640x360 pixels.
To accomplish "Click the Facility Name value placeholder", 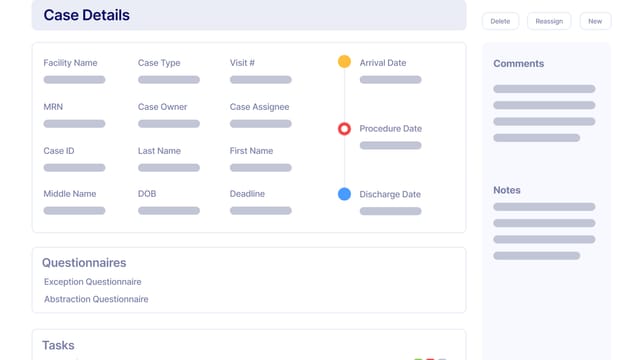I will tap(74, 80).
